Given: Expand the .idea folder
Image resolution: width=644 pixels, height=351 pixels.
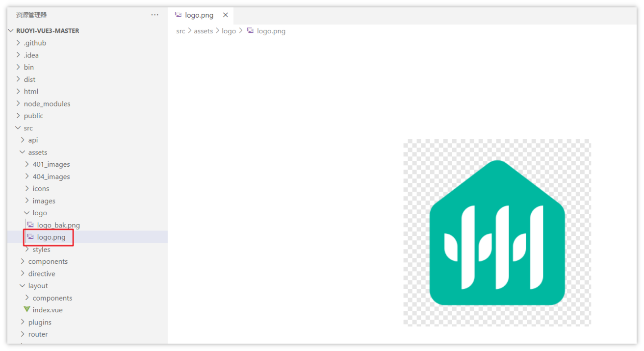Looking at the screenshot, I should 19,55.
